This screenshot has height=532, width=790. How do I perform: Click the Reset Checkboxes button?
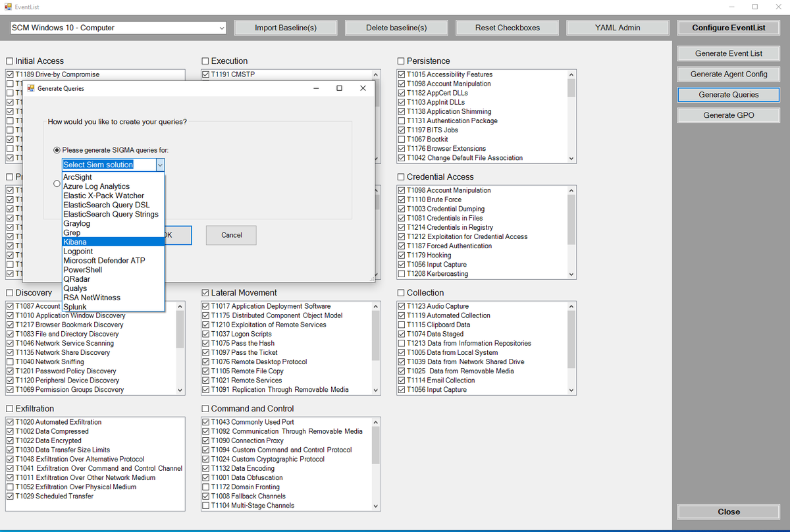(507, 28)
